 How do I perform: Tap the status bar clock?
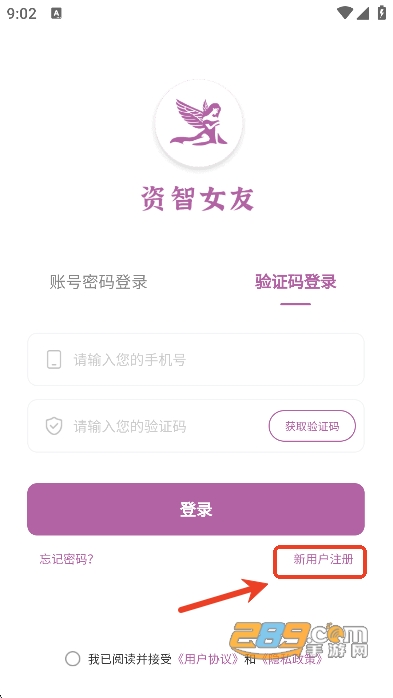click(x=21, y=13)
